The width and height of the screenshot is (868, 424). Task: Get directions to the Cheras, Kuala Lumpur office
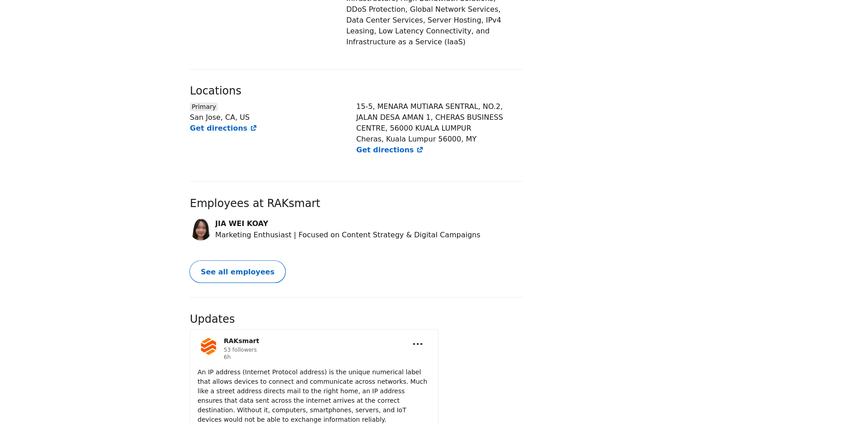coord(390,150)
